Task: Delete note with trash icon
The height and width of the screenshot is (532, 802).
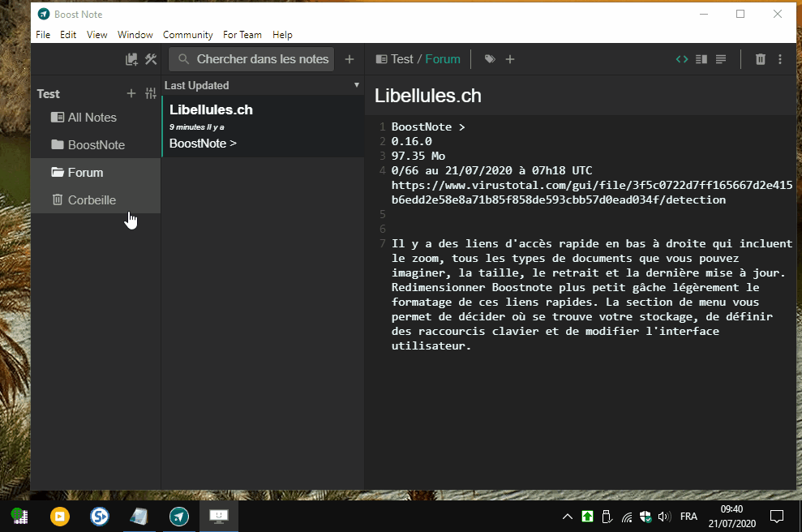Action: click(x=761, y=59)
